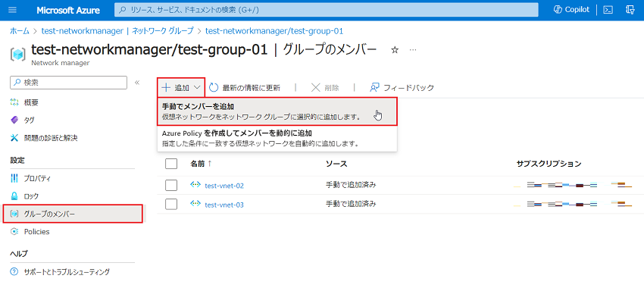644x288 pixels.
Task: Click the support and troubleshooting help icon
Action: [x=14, y=271]
